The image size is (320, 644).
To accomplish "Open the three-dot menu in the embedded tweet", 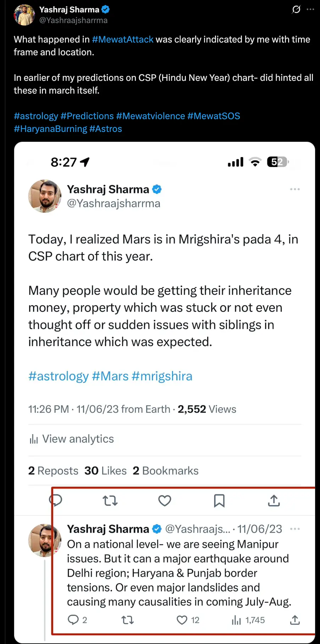I will coord(295,189).
